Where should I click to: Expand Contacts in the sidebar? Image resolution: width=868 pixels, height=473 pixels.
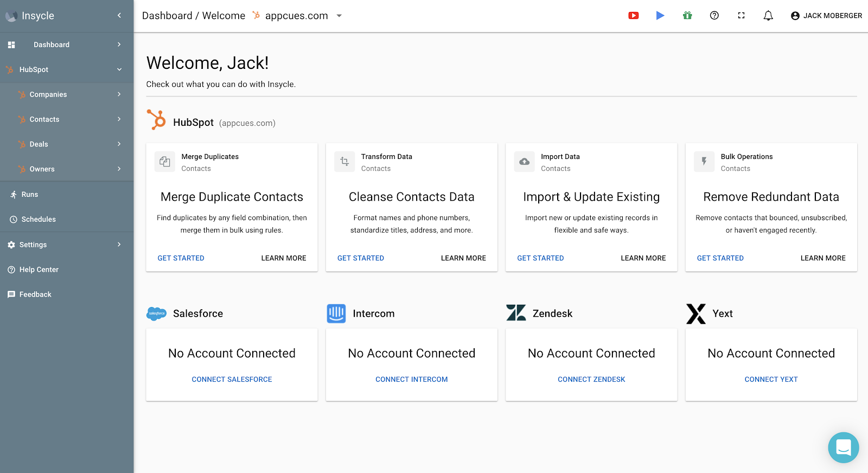67,119
